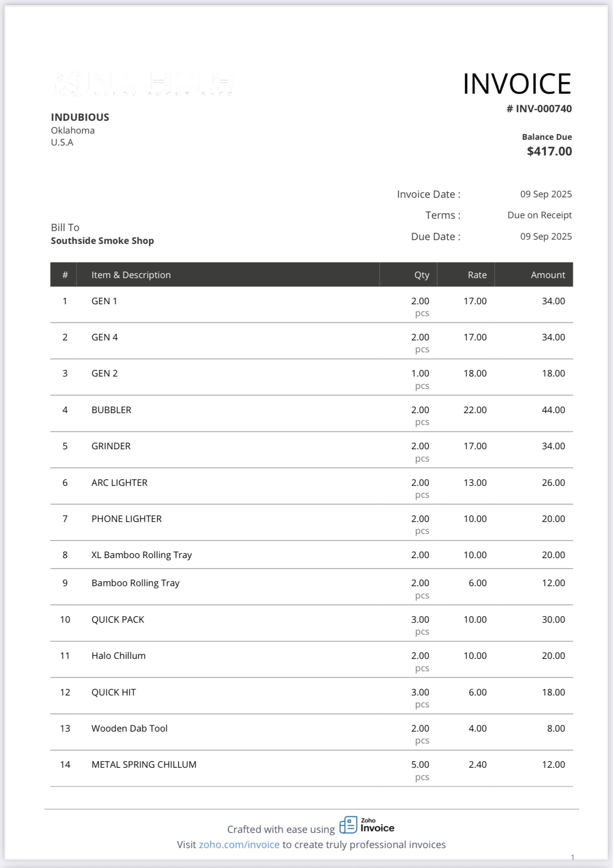
Task: Click the faint INDUBIOUS logo at top
Action: 143,84
